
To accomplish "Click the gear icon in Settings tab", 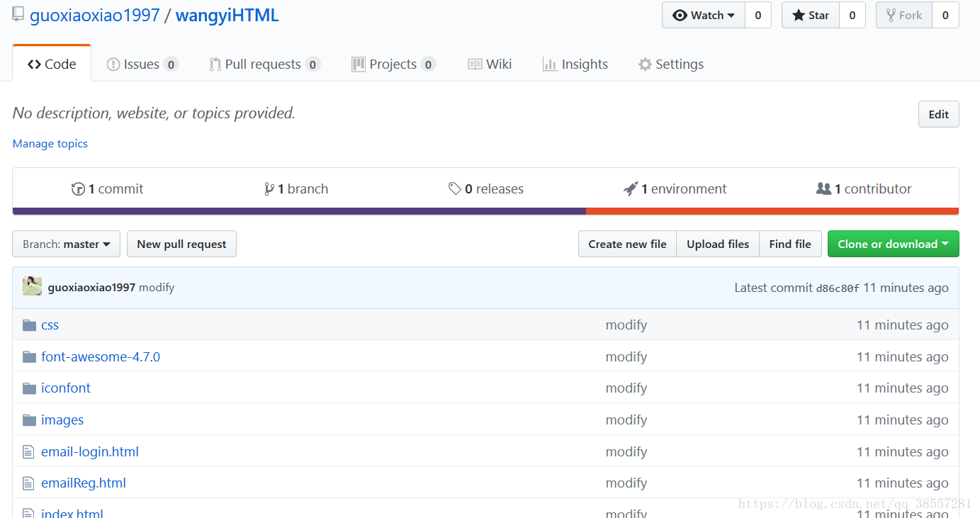I will tap(645, 64).
